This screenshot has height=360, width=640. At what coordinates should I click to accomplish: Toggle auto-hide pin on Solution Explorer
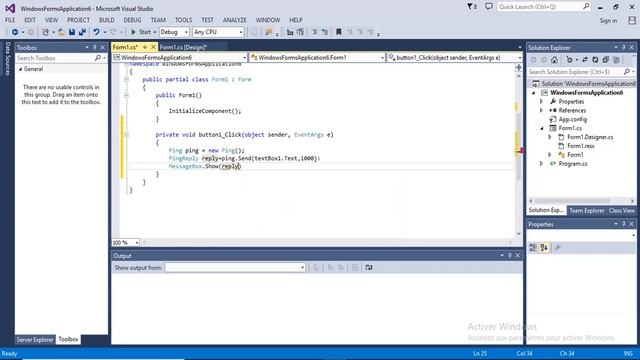pyautogui.click(x=623, y=48)
